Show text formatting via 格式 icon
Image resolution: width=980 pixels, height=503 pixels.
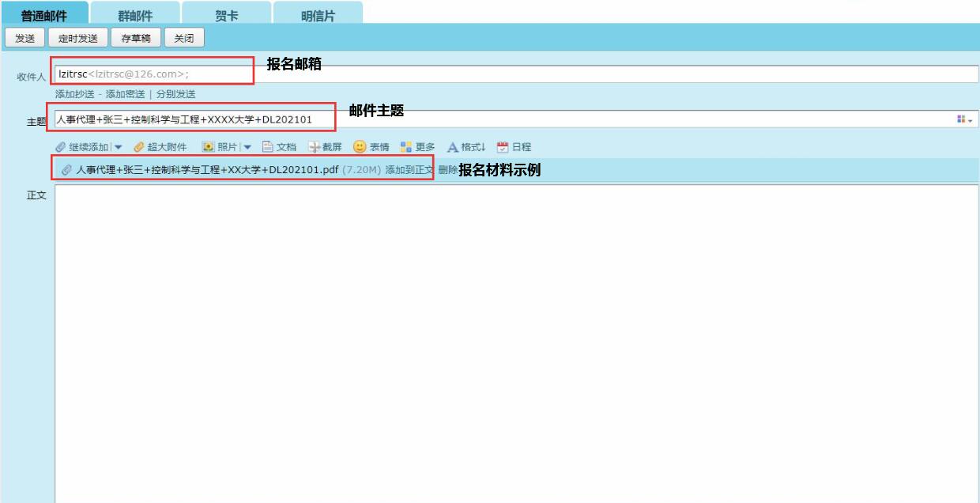pos(453,147)
